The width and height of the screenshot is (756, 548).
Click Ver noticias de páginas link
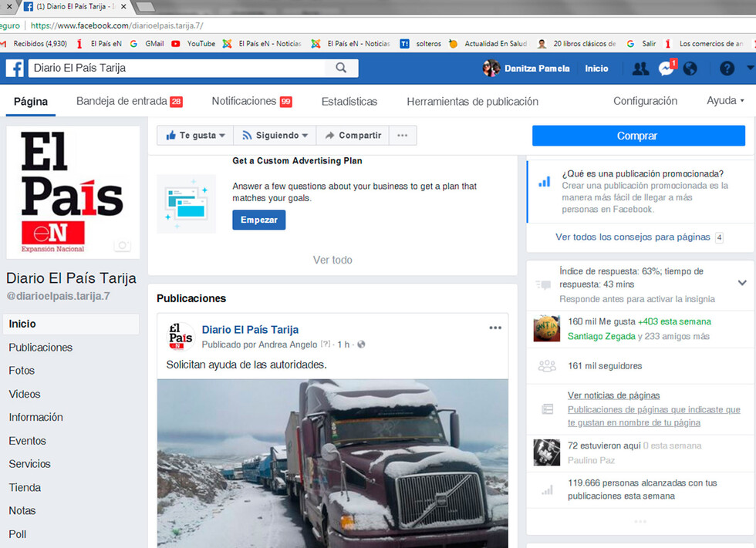613,395
